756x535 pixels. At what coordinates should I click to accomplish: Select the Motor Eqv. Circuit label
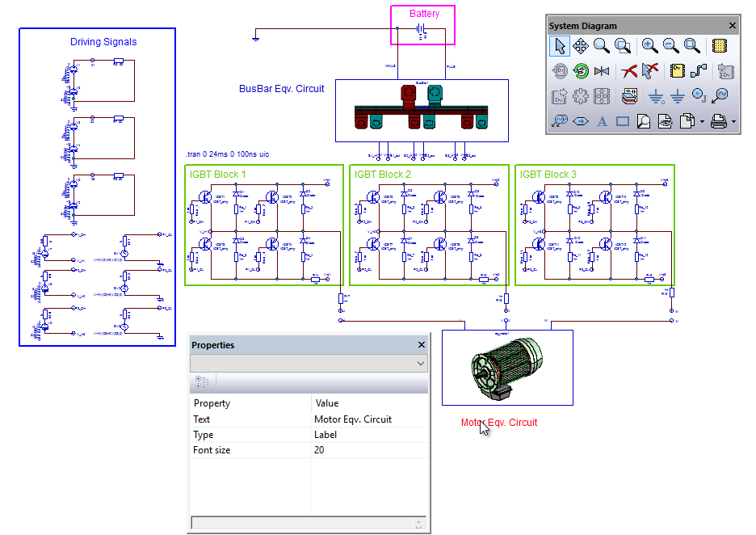[498, 422]
